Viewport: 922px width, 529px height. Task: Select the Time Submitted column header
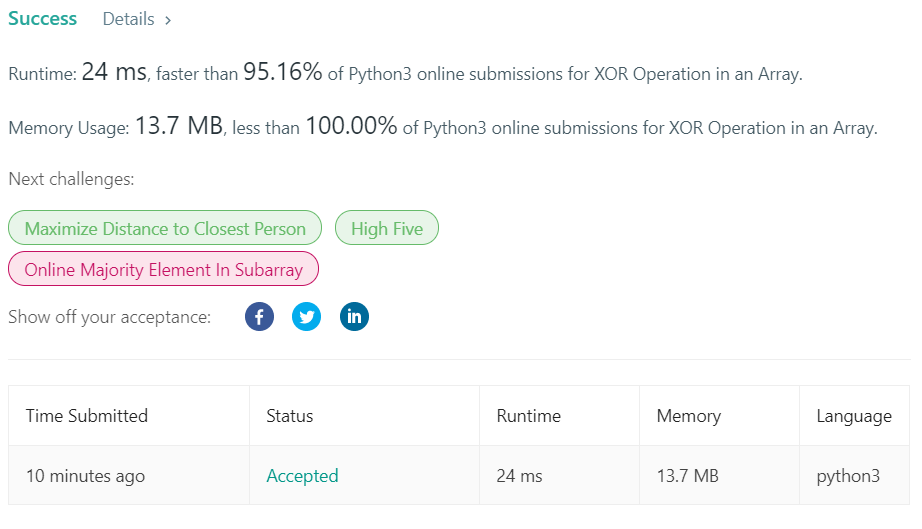tap(87, 416)
